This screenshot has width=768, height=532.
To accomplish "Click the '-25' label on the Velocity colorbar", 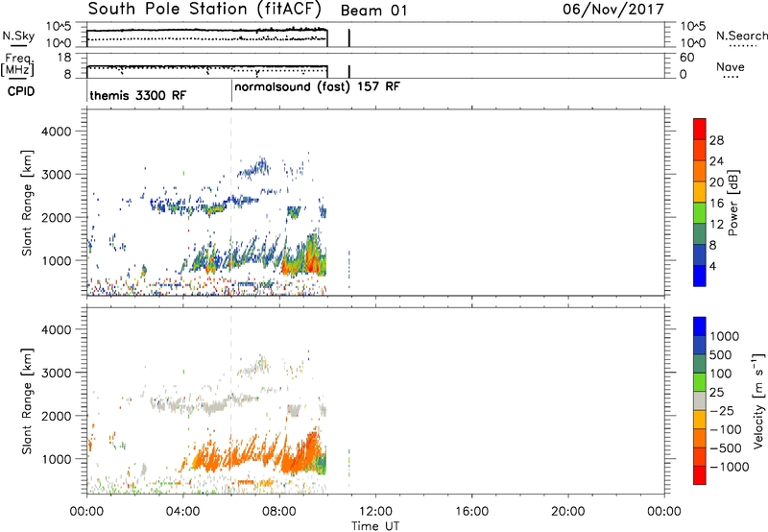I will (x=722, y=411).
